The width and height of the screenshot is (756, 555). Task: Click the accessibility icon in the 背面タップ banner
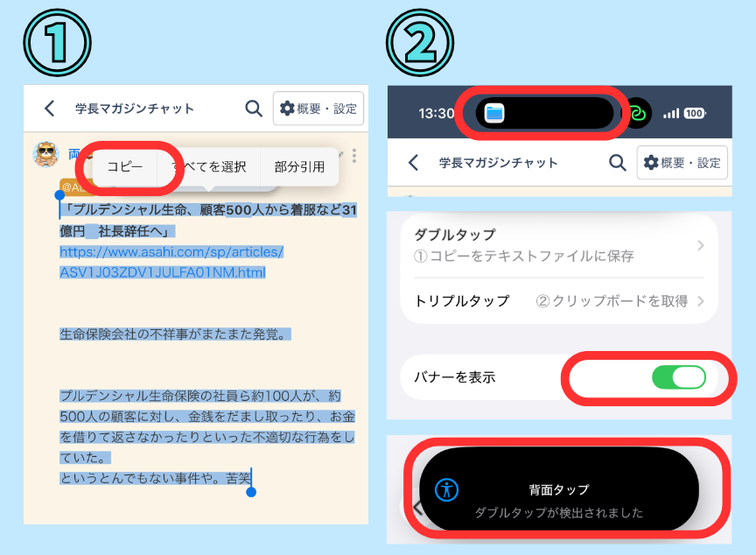pyautogui.click(x=446, y=490)
